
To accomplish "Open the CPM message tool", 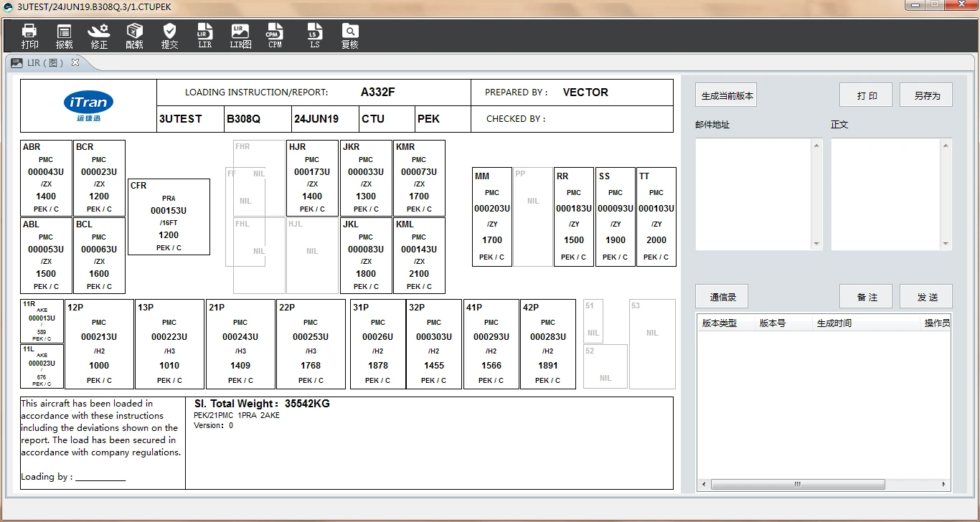I will 275,35.
